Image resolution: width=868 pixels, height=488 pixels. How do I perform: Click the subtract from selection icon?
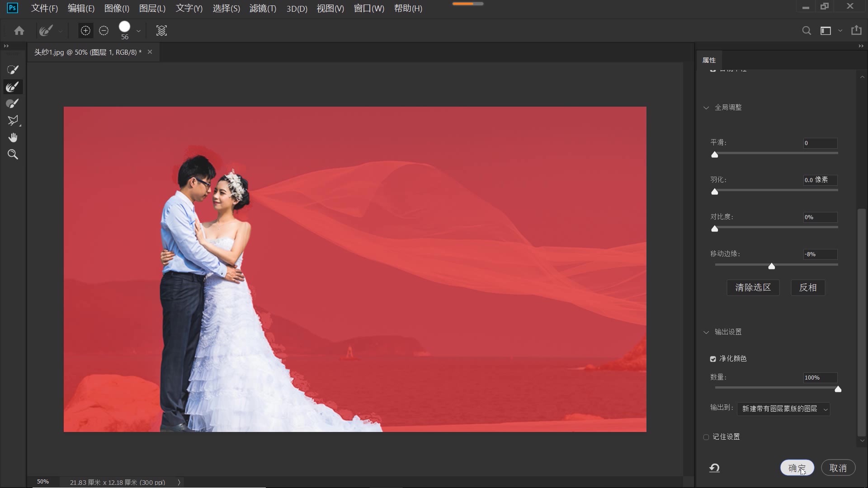point(104,31)
